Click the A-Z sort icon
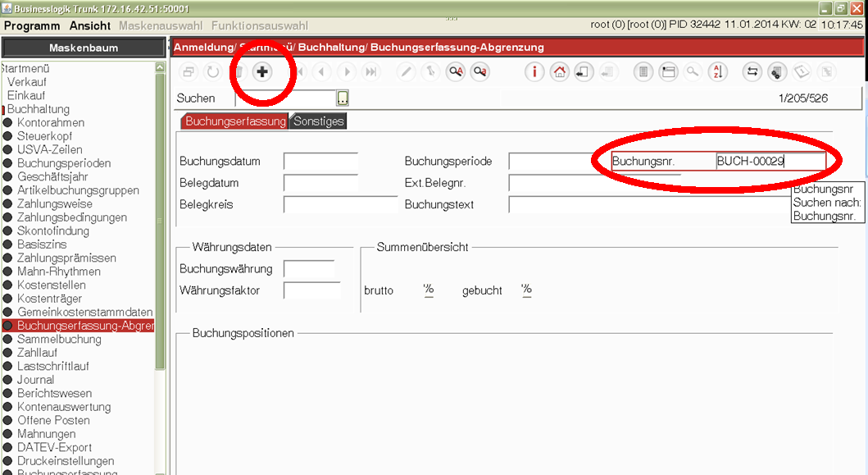 [x=717, y=72]
